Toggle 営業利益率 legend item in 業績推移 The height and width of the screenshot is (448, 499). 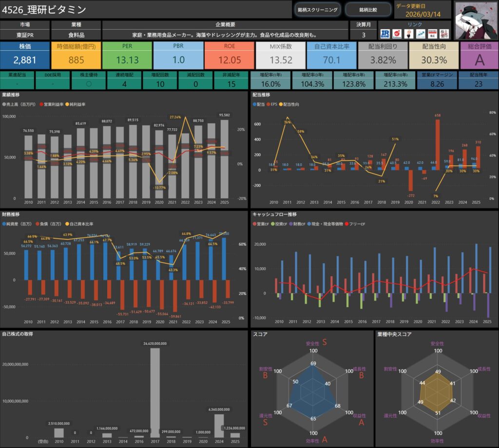54,104
